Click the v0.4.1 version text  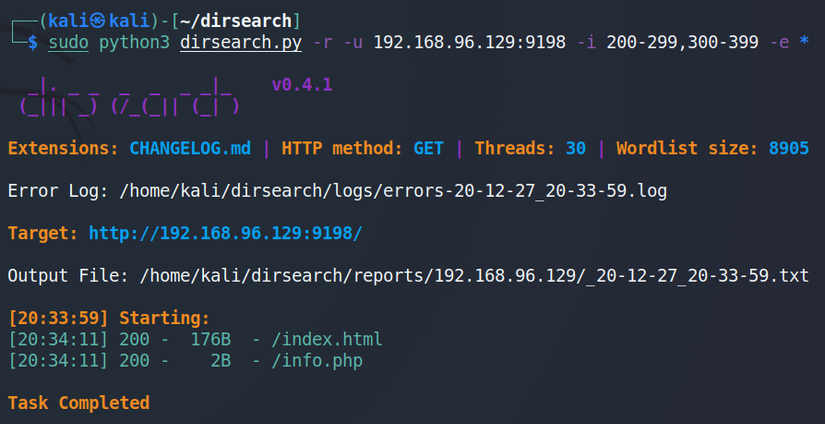click(302, 85)
